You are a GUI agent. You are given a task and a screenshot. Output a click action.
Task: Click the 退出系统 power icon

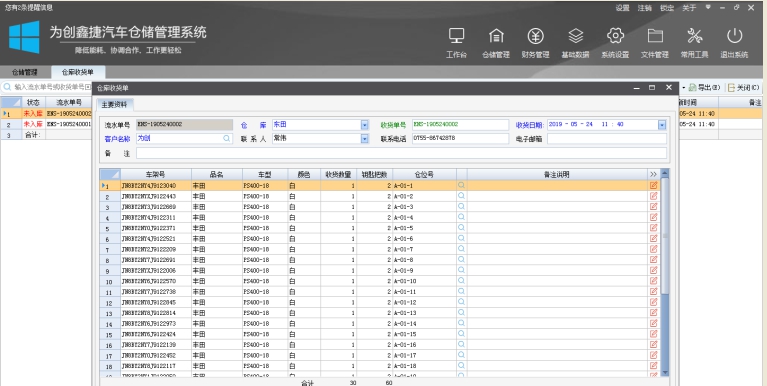tap(734, 43)
